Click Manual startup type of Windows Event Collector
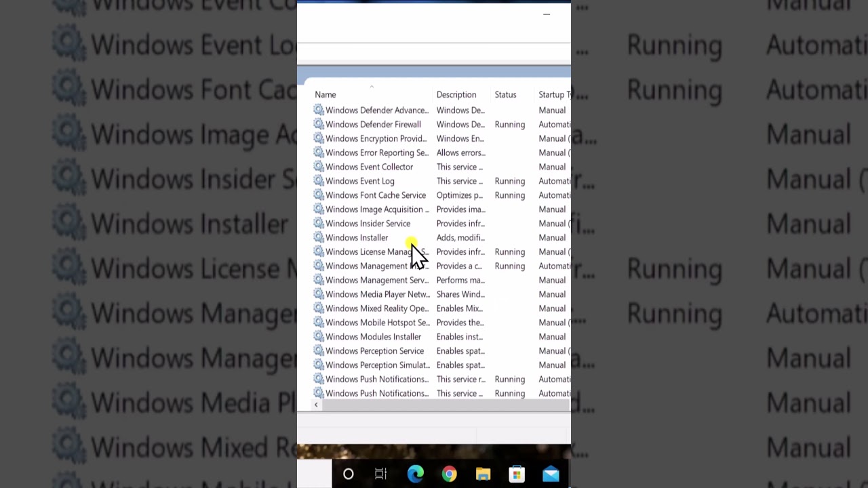The image size is (868, 488). 552,167
